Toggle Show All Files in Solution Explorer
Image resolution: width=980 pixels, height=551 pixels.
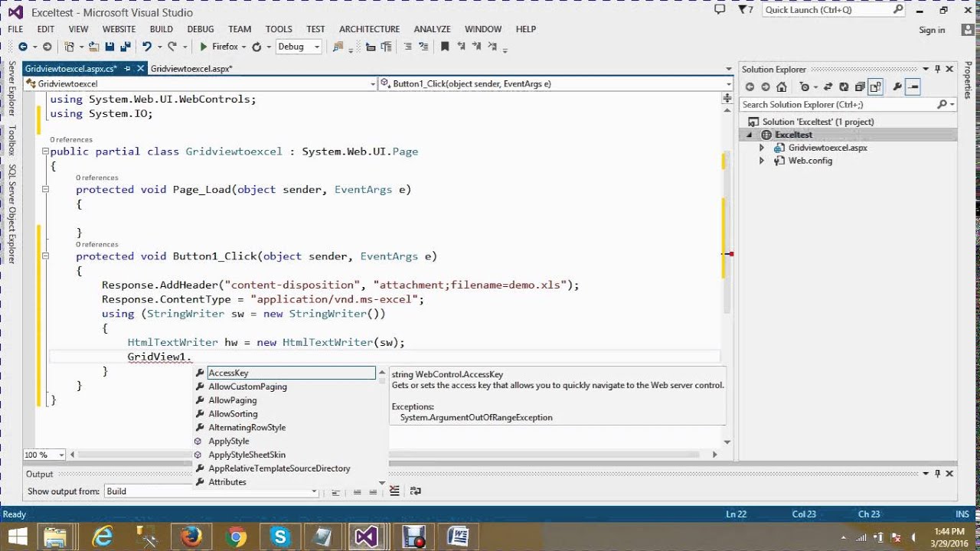[876, 87]
